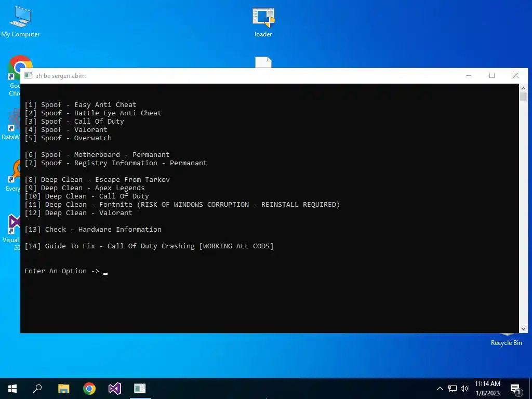Open the network status tray icon
The width and height of the screenshot is (532, 399).
[453, 389]
